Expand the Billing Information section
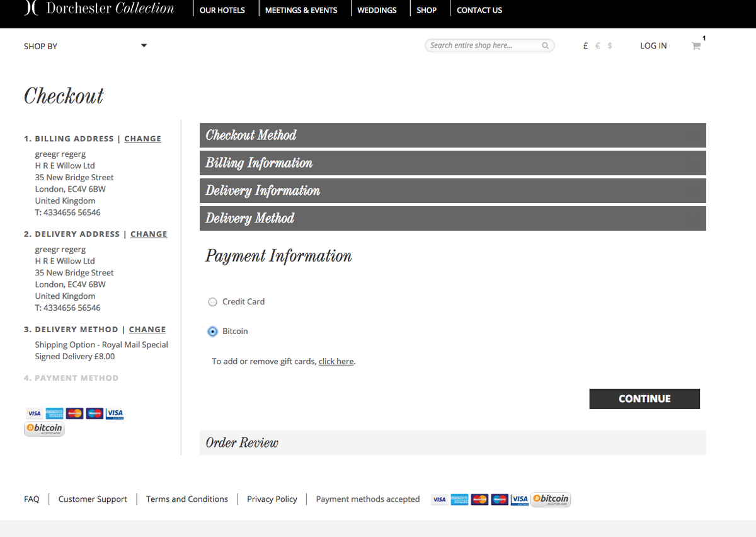Image resolution: width=756 pixels, height=537 pixels. [453, 163]
